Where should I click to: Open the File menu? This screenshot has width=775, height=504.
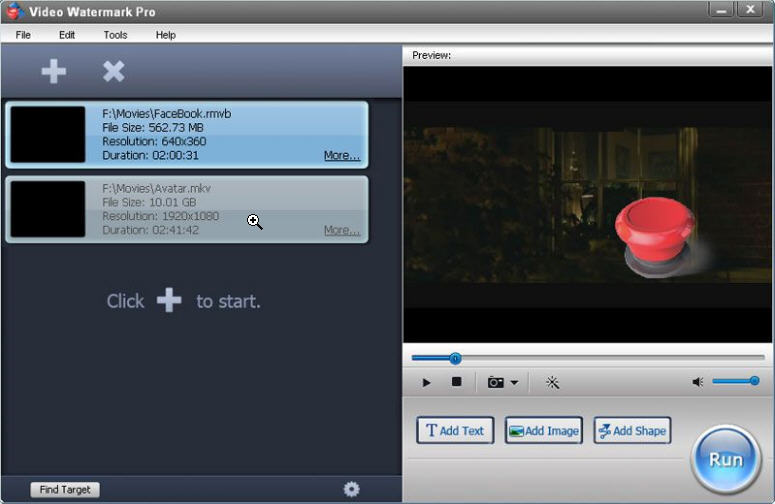[23, 35]
